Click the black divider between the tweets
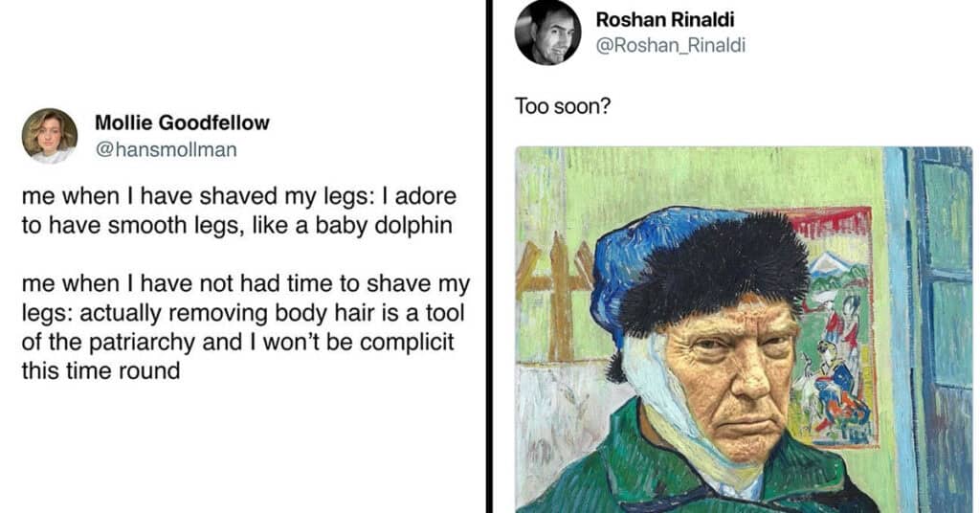 click(489, 256)
